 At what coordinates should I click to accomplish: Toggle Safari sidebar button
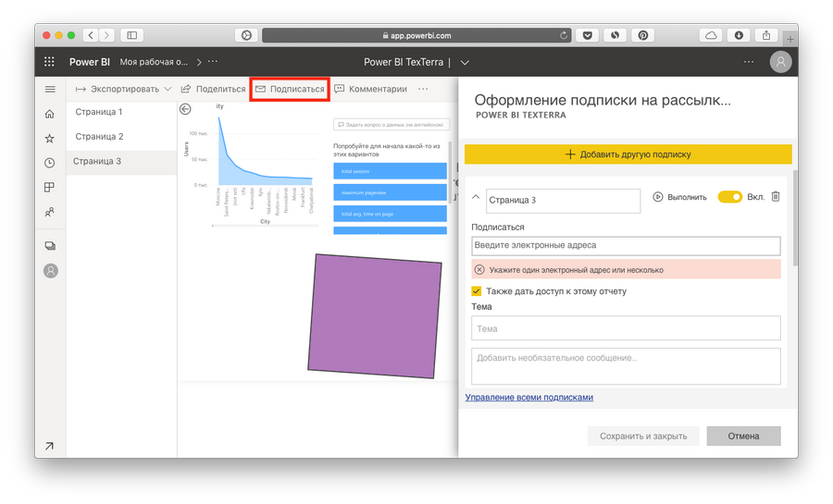pos(131,35)
